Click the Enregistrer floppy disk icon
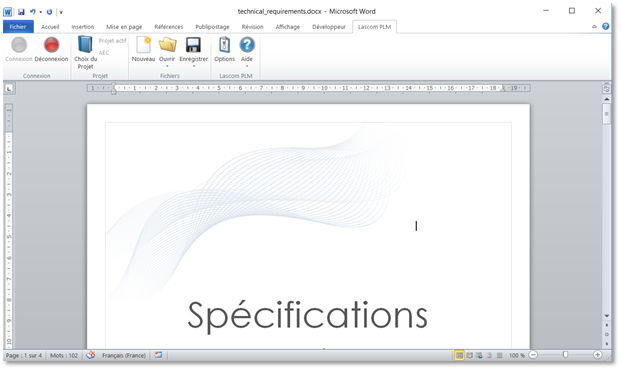This screenshot has height=370, width=621. (193, 45)
